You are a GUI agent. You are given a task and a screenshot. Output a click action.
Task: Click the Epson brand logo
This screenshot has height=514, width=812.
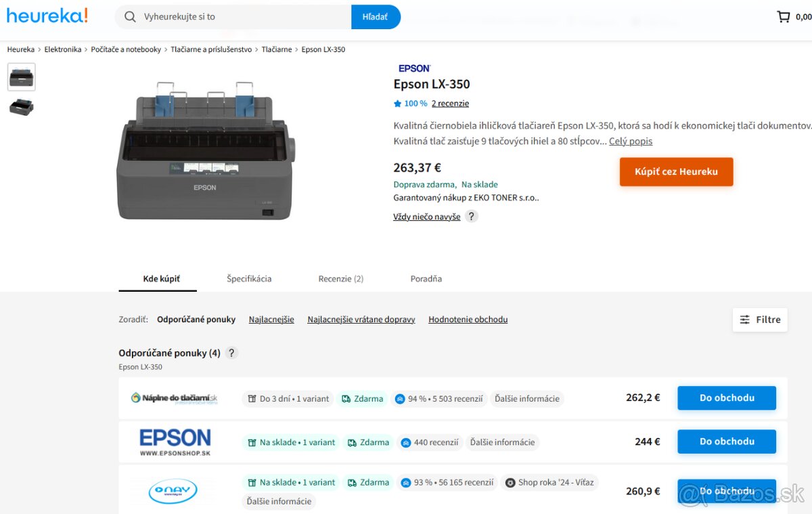pyautogui.click(x=414, y=68)
